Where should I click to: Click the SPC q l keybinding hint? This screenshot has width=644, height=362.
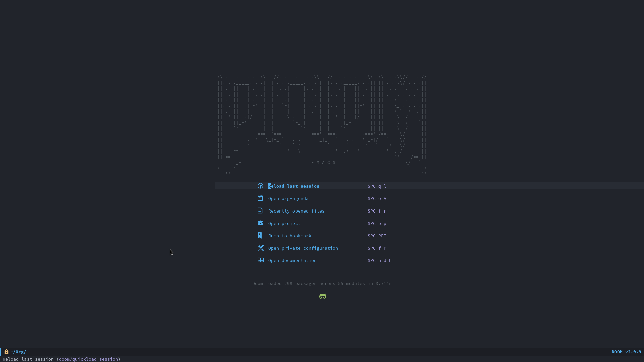[377, 186]
